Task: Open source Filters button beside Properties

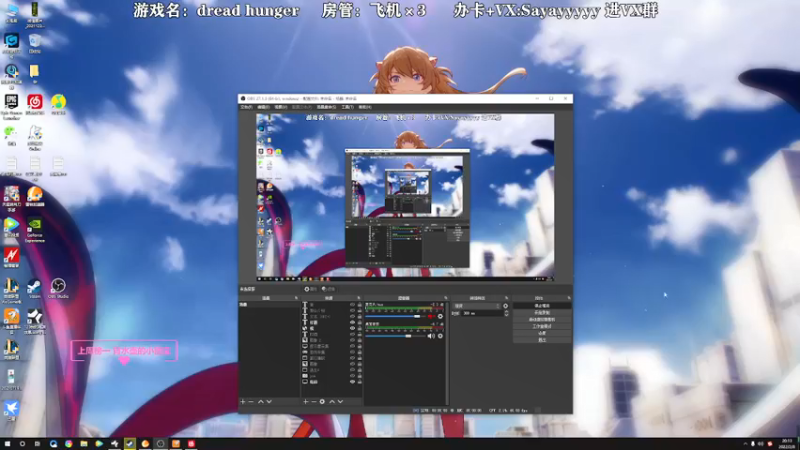Action: (329, 289)
